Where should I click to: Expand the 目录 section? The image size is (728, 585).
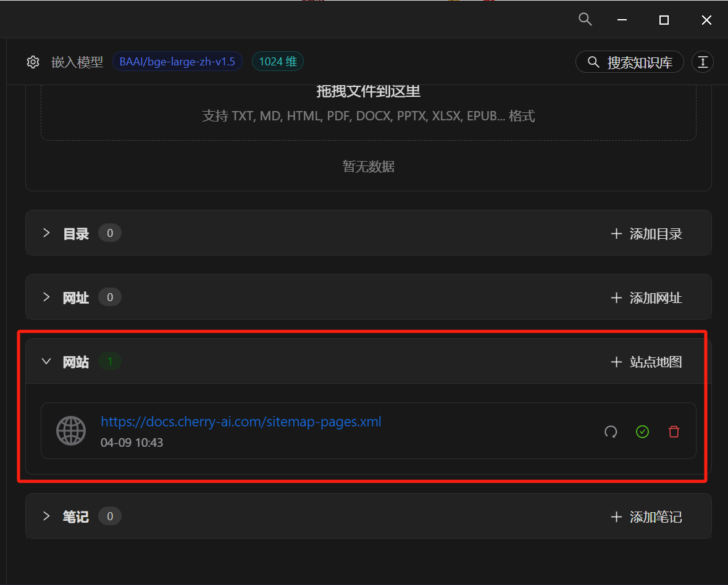(46, 233)
